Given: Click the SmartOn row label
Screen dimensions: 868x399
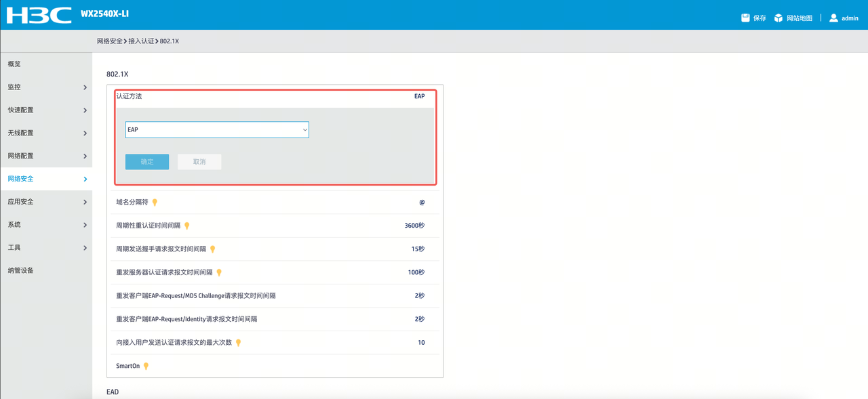Looking at the screenshot, I should (x=127, y=366).
